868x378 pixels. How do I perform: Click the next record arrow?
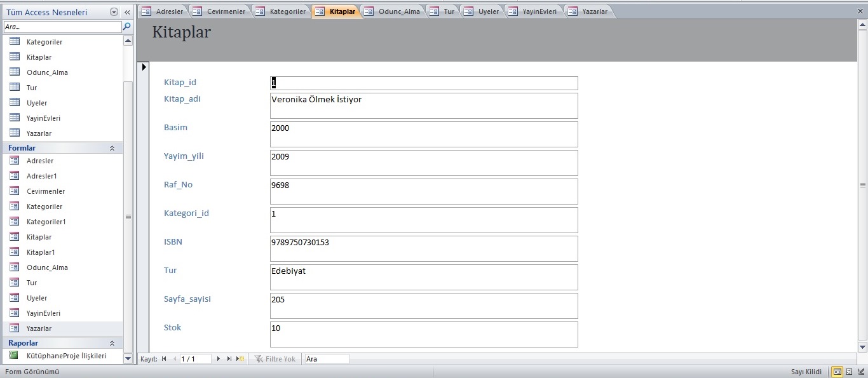tap(219, 359)
